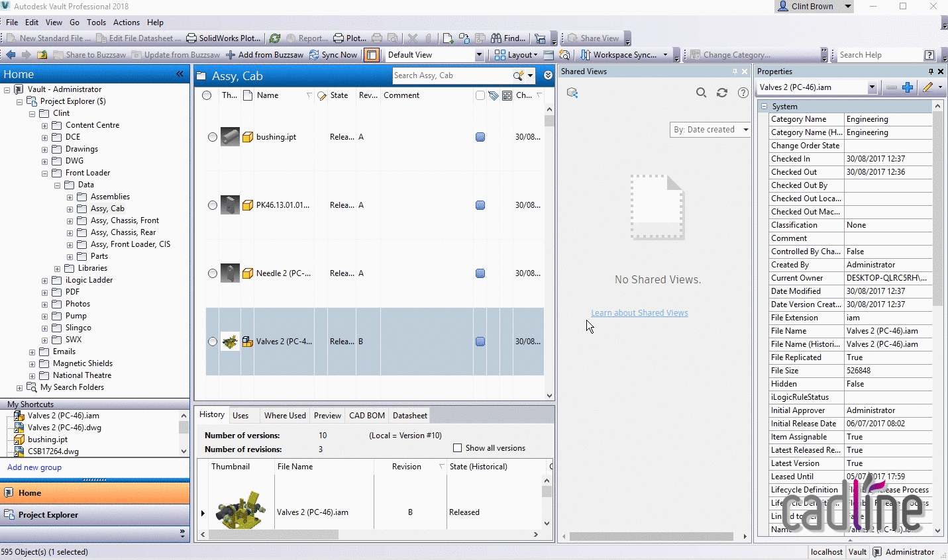The width and height of the screenshot is (948, 560).
Task: Open the bushing.ipt thumbnail
Action: tap(230, 137)
